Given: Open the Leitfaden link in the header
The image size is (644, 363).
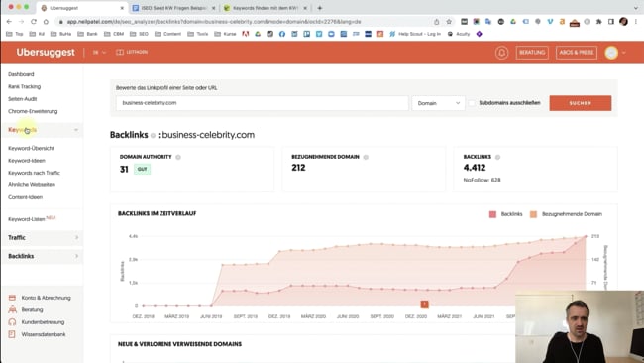Looking at the screenshot, I should point(132,52).
